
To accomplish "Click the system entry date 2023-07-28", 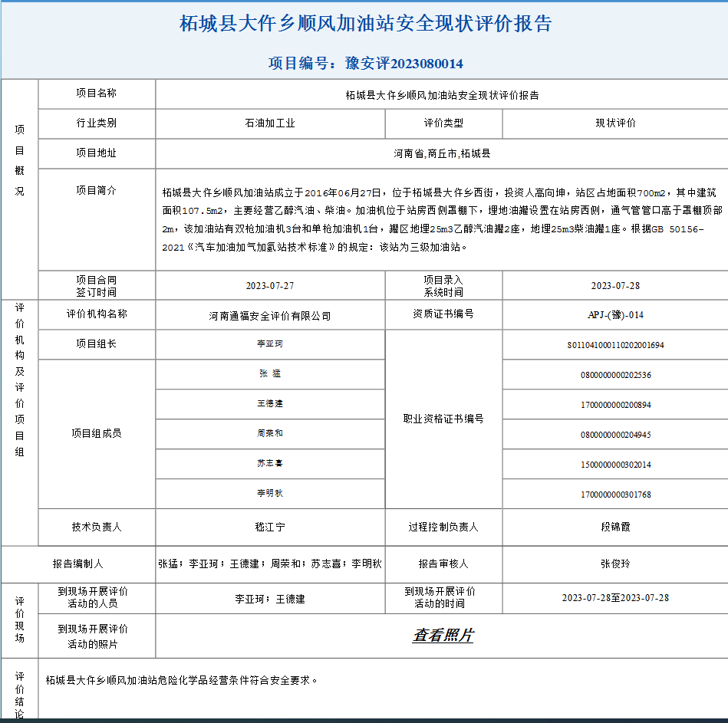I will pyautogui.click(x=616, y=286).
